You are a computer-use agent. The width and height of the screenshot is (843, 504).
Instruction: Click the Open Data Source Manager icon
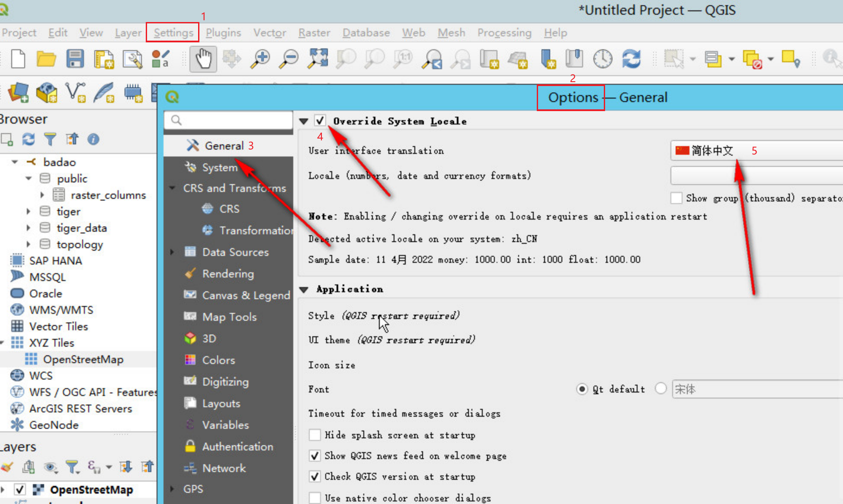(19, 93)
